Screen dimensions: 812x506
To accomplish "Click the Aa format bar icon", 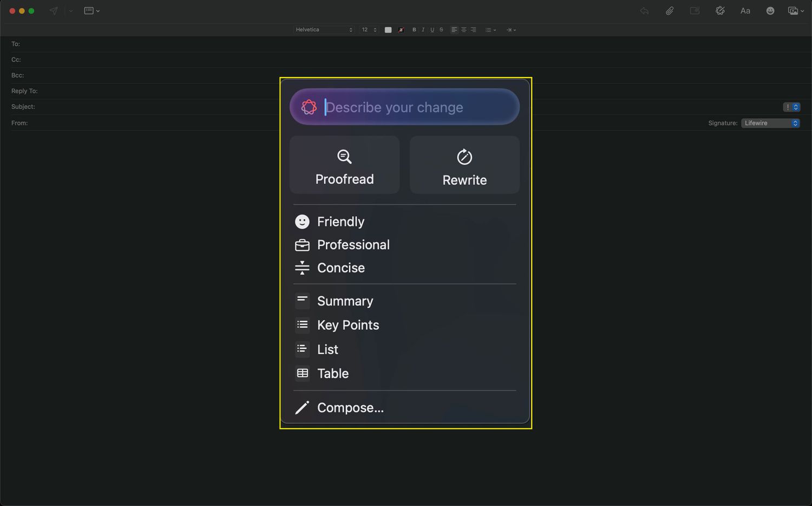I will click(745, 11).
